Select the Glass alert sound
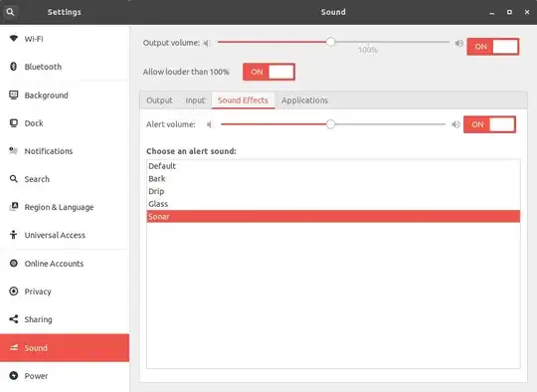The width and height of the screenshot is (537, 392). click(333, 204)
